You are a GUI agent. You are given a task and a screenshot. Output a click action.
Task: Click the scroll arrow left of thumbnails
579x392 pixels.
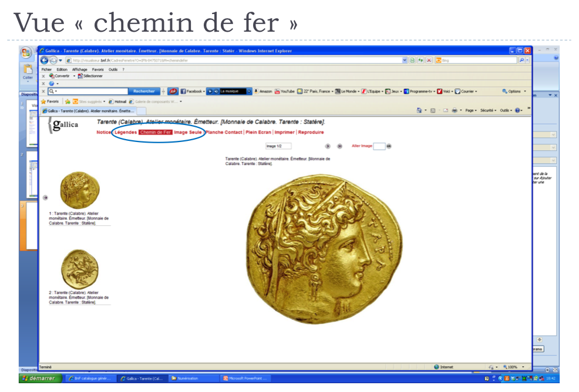click(x=45, y=198)
